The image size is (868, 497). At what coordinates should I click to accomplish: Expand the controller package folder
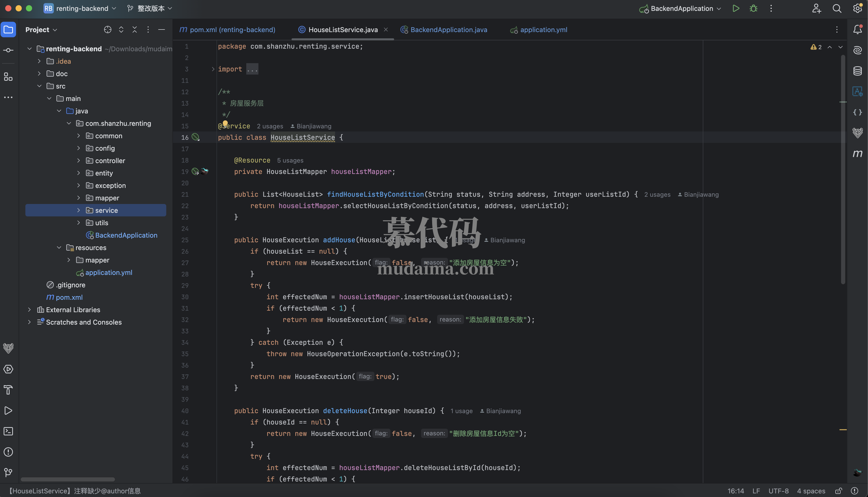pos(78,160)
